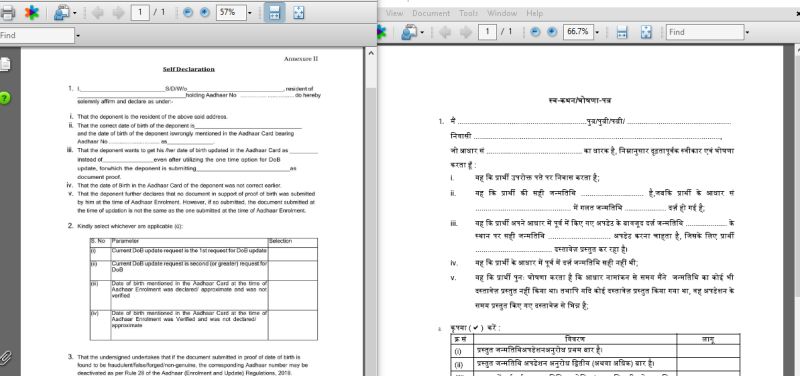Click the page number field in left window
This screenshot has width=800, height=376.
pos(140,13)
